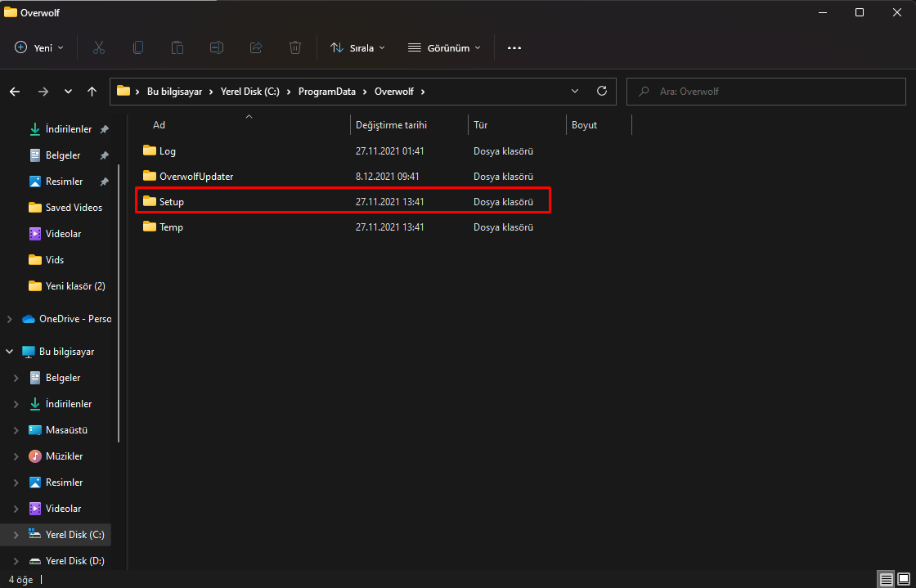Screen dimensions: 916x588
Task: Click ProgramData in the address breadcrumb
Action: (x=328, y=92)
